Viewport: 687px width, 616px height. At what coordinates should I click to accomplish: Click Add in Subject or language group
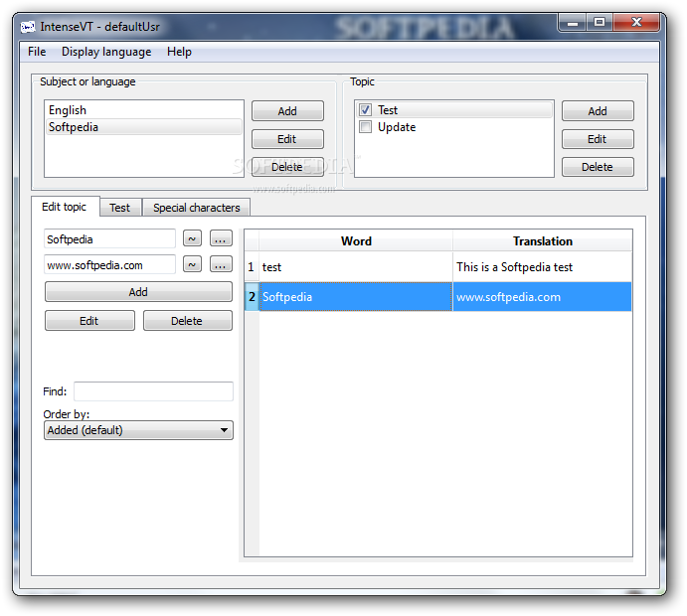pyautogui.click(x=287, y=111)
